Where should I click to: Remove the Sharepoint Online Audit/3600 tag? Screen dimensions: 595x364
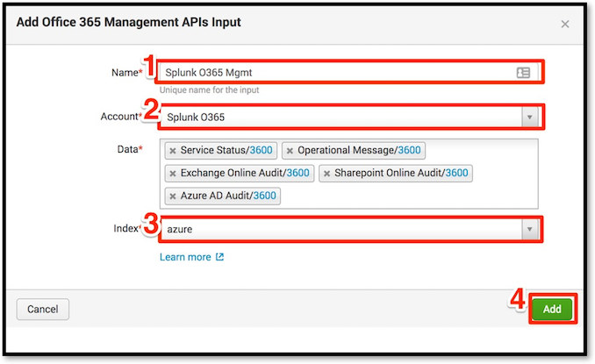[326, 174]
